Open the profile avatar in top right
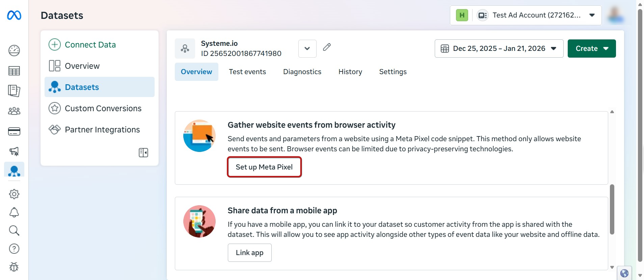Viewport: 644px width, 280px height. [x=615, y=15]
